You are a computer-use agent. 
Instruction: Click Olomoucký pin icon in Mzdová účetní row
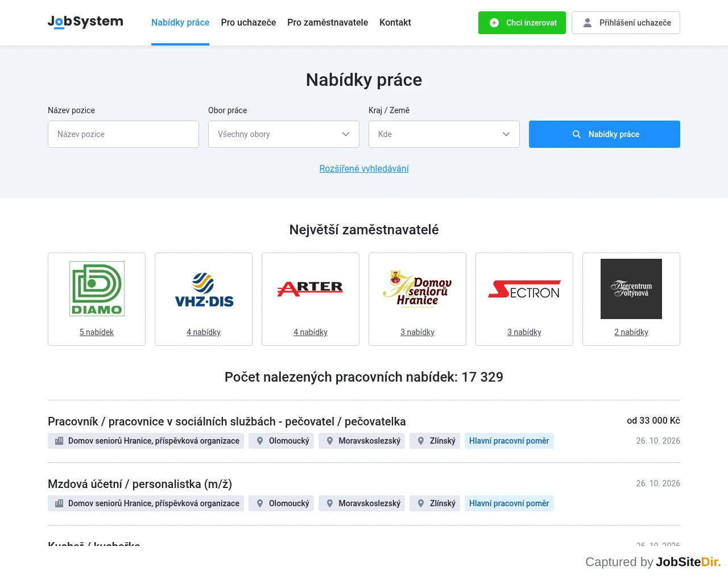coord(260,503)
